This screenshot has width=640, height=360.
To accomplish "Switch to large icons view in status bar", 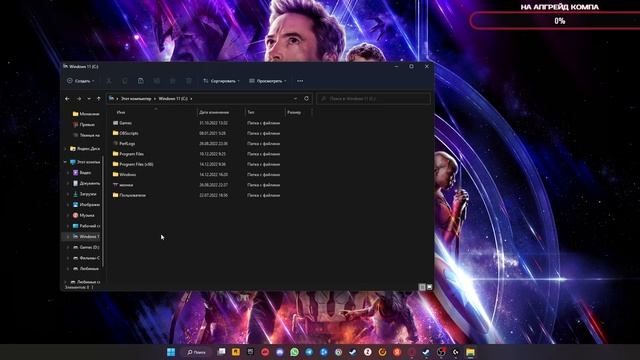I will 429,287.
